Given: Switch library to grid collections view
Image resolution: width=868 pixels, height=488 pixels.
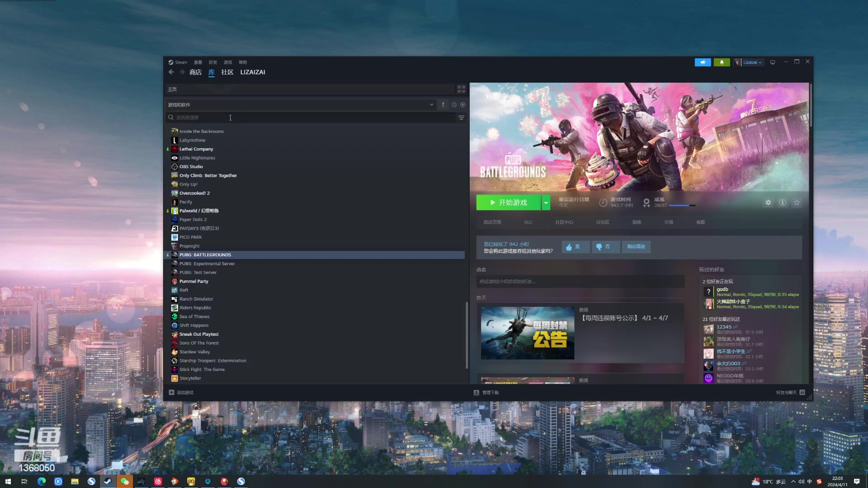Looking at the screenshot, I should [461, 89].
